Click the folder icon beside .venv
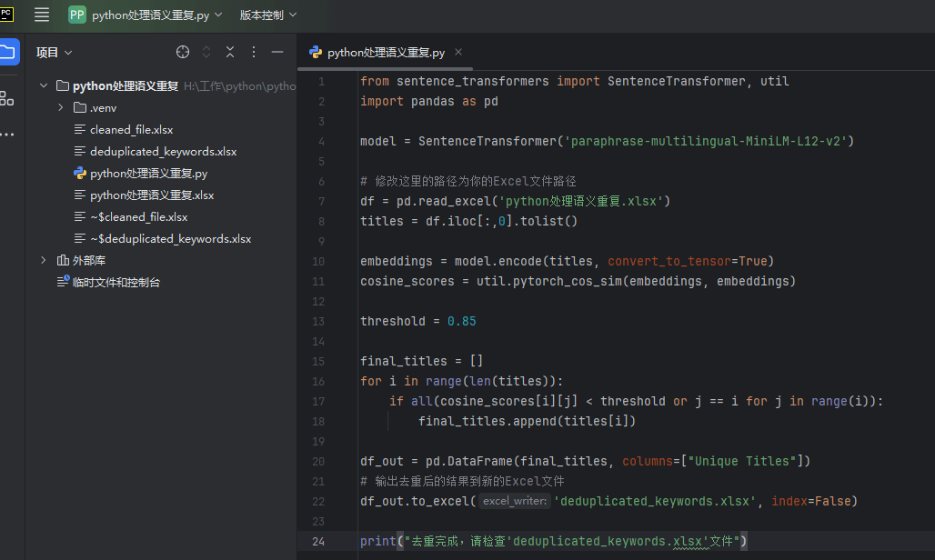935x560 pixels. 80,108
